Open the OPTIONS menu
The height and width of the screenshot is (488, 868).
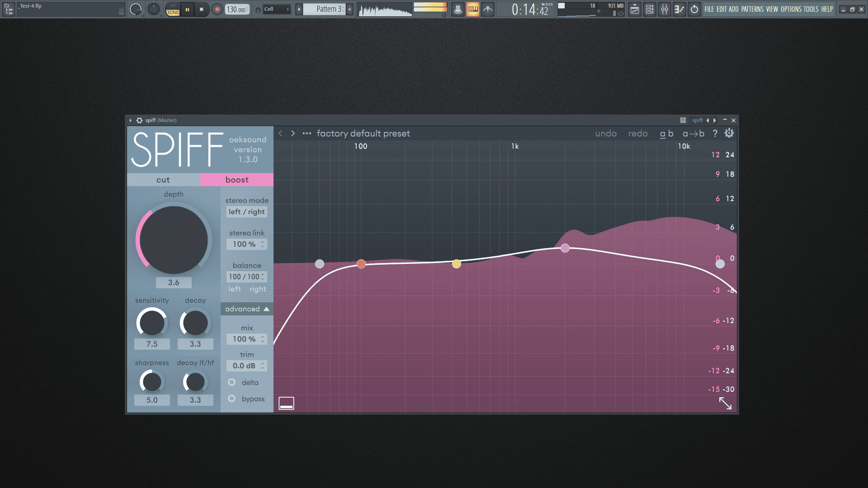791,9
